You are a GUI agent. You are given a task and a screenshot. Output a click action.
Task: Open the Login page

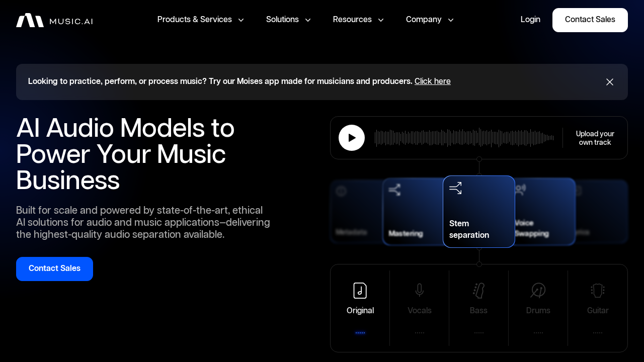pos(530,20)
